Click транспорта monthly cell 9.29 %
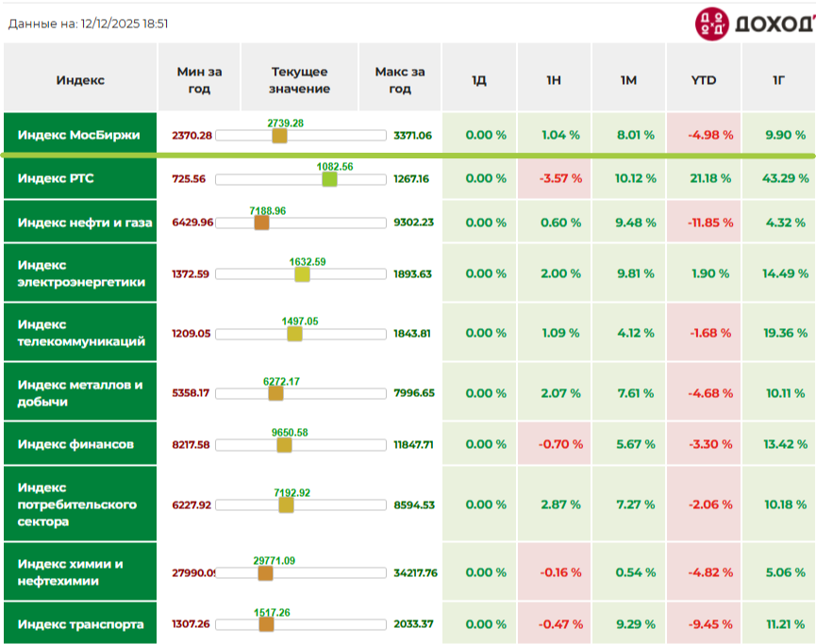 [x=628, y=623]
